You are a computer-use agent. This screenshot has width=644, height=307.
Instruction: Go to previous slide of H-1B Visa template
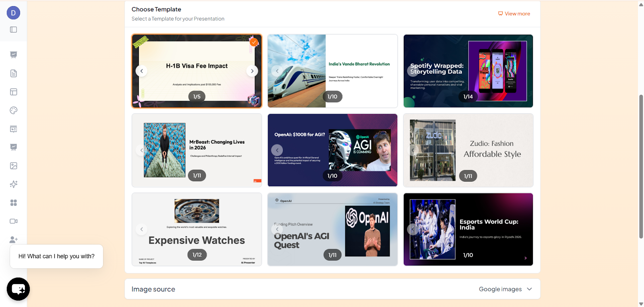[141, 71]
